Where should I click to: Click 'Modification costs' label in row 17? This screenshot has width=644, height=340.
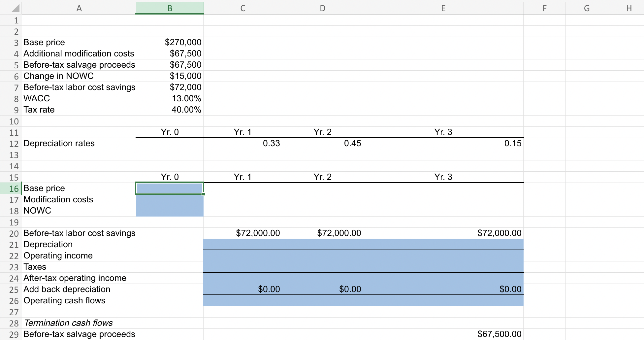click(x=58, y=199)
